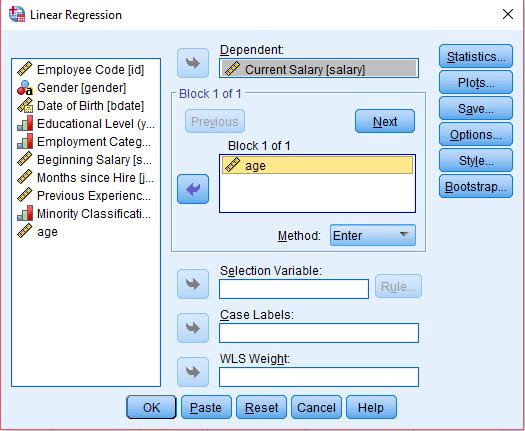
Task: Click the arrow button beside WLS Weight
Action: tap(193, 372)
